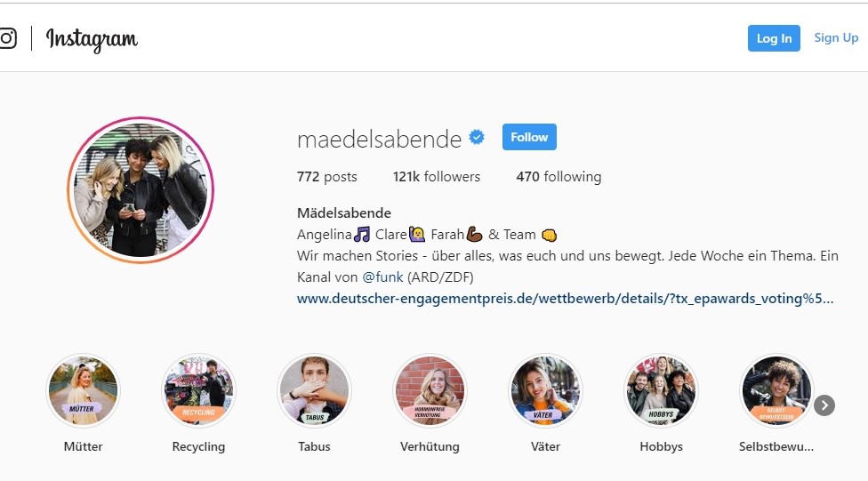This screenshot has width=868, height=481.
Task: Click the 772 posts count
Action: pyautogui.click(x=327, y=177)
